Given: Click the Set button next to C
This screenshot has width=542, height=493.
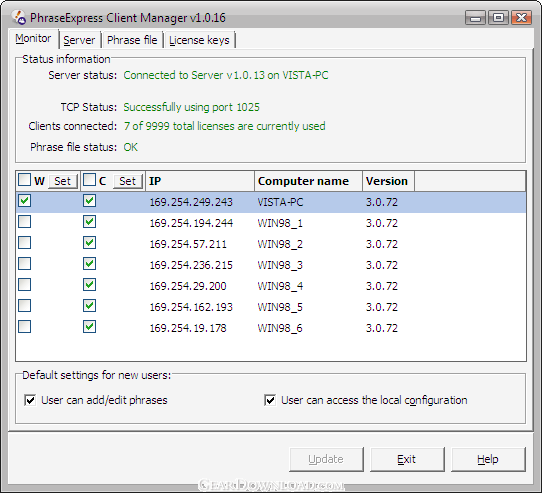Looking at the screenshot, I should click(x=128, y=181).
